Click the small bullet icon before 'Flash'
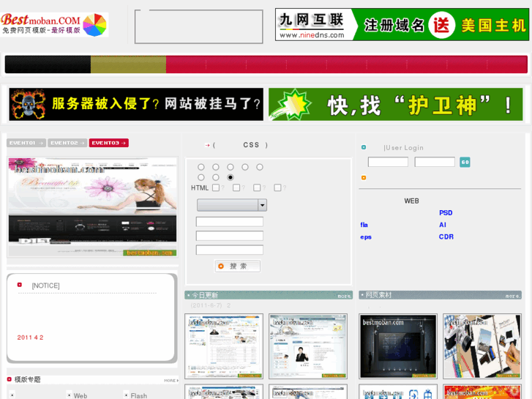The image size is (532, 399). click(x=126, y=395)
